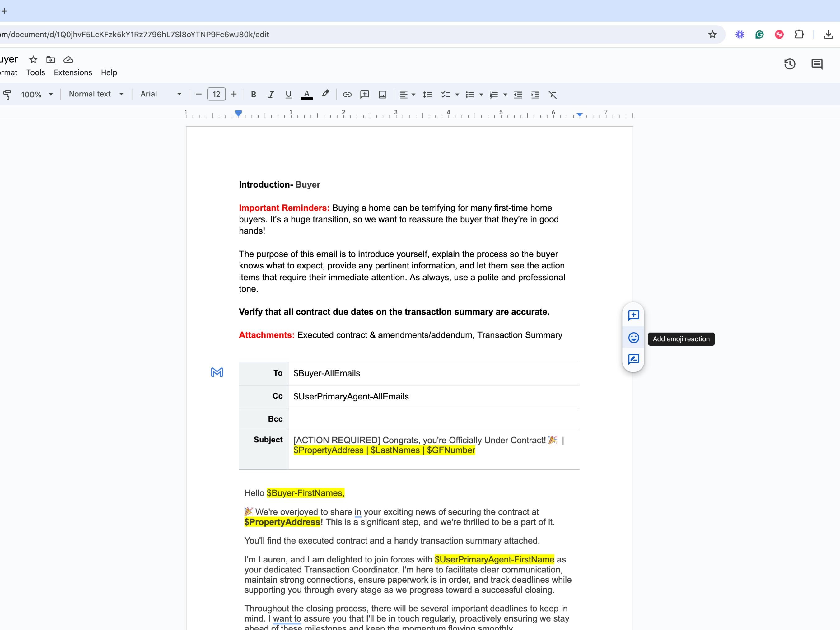840x630 pixels.
Task: Open version history
Action: tap(790, 64)
